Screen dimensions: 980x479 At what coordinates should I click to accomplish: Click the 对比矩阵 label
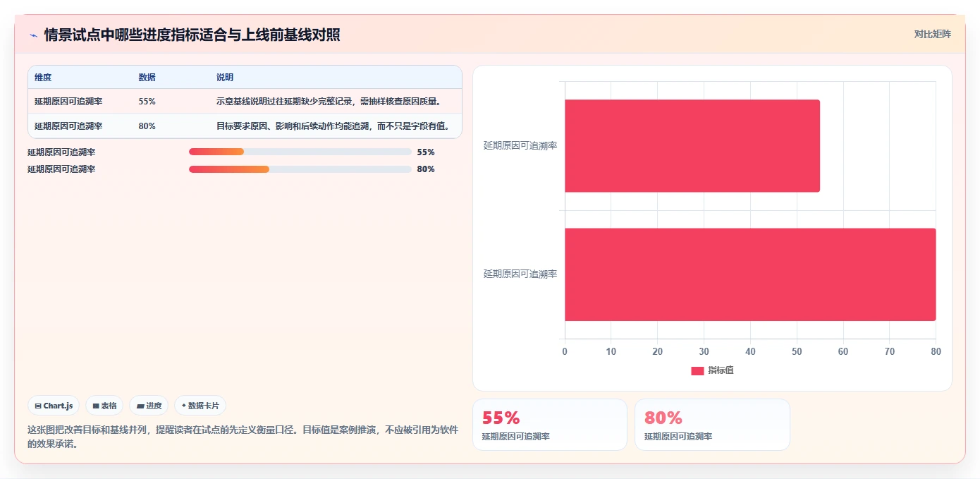(x=932, y=34)
